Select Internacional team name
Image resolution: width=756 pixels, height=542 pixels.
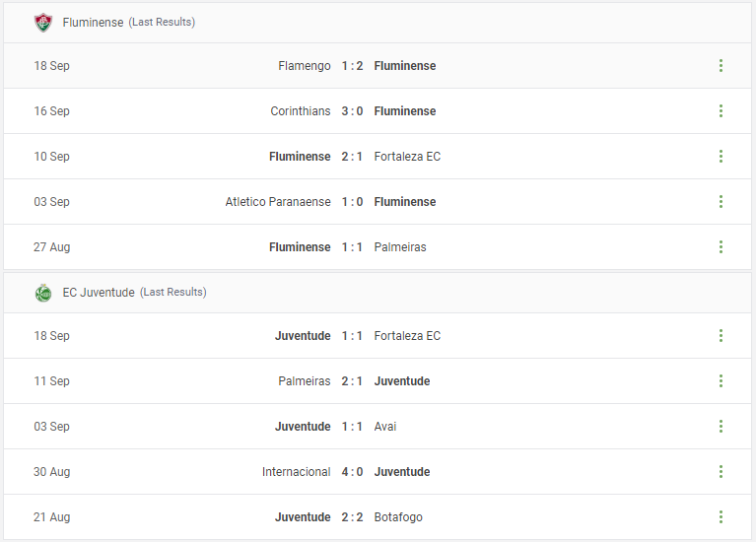click(296, 472)
